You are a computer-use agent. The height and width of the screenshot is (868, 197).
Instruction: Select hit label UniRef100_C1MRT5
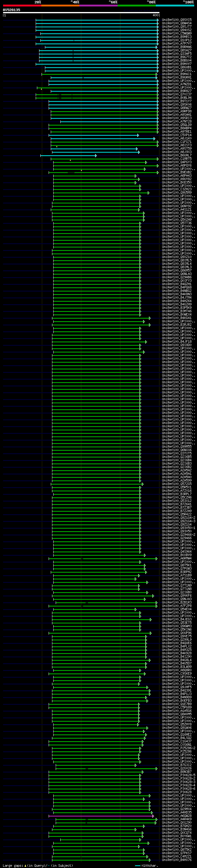pos(177,159)
